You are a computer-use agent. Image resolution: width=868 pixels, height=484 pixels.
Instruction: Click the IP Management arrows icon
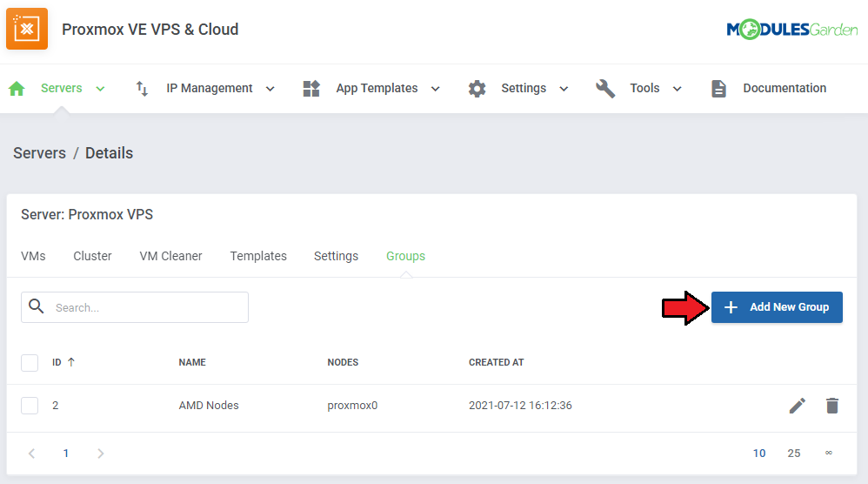pos(142,88)
